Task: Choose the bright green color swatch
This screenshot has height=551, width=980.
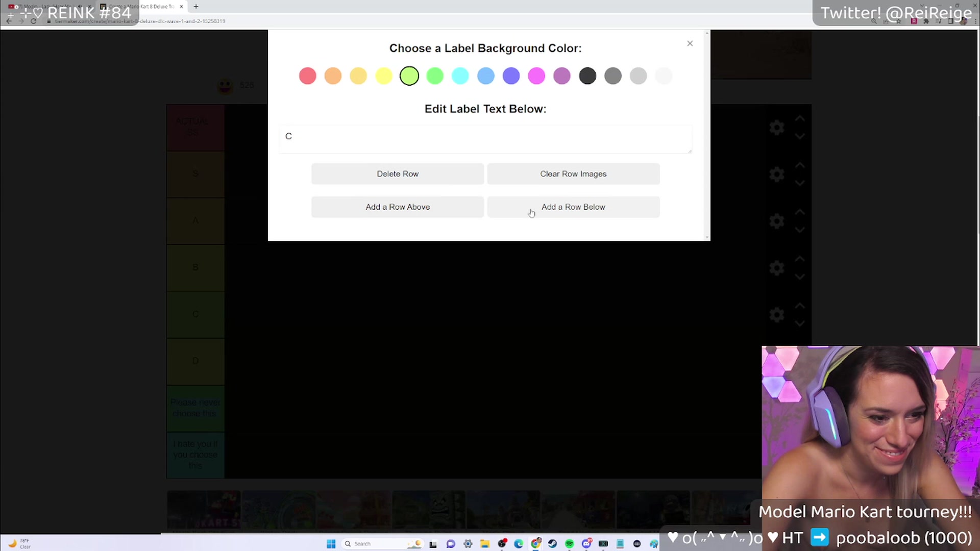Action: (435, 76)
